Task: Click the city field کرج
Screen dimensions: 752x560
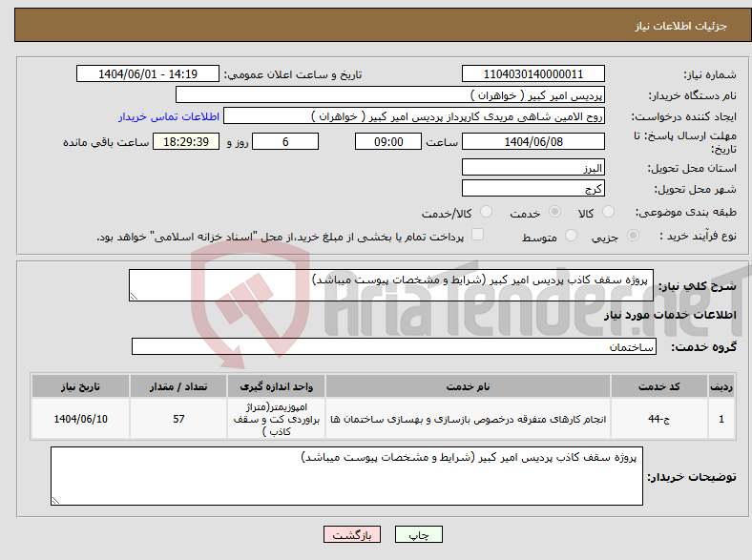Action: tap(533, 188)
